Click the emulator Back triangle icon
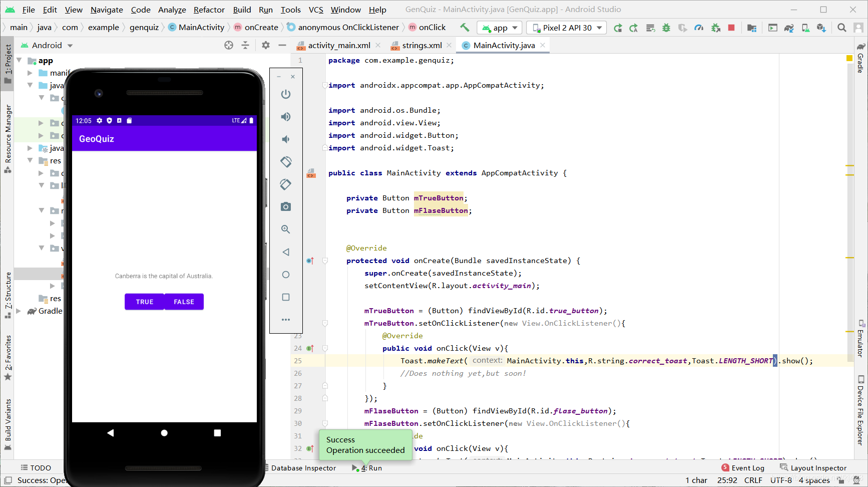 click(286, 252)
